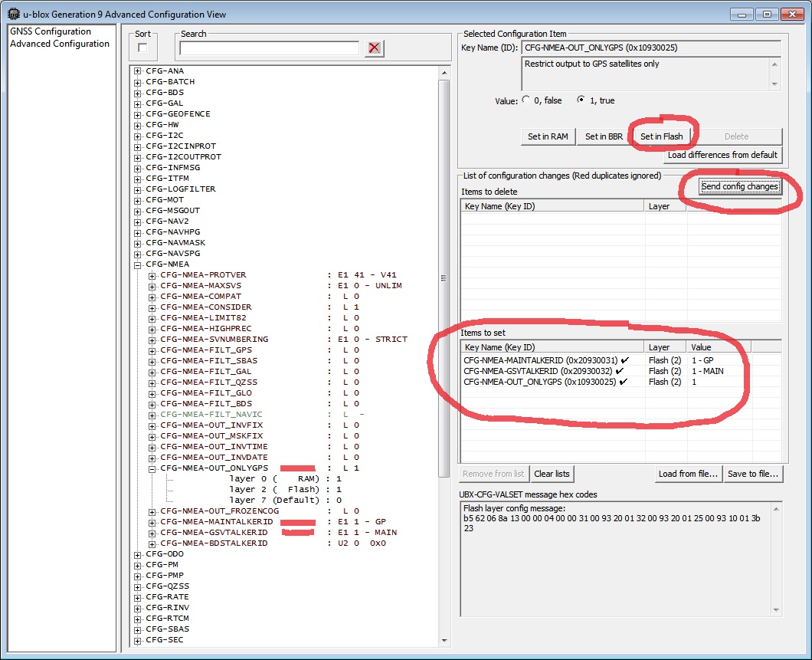
Task: Select Advanced Configuration in left list
Action: tap(60, 44)
